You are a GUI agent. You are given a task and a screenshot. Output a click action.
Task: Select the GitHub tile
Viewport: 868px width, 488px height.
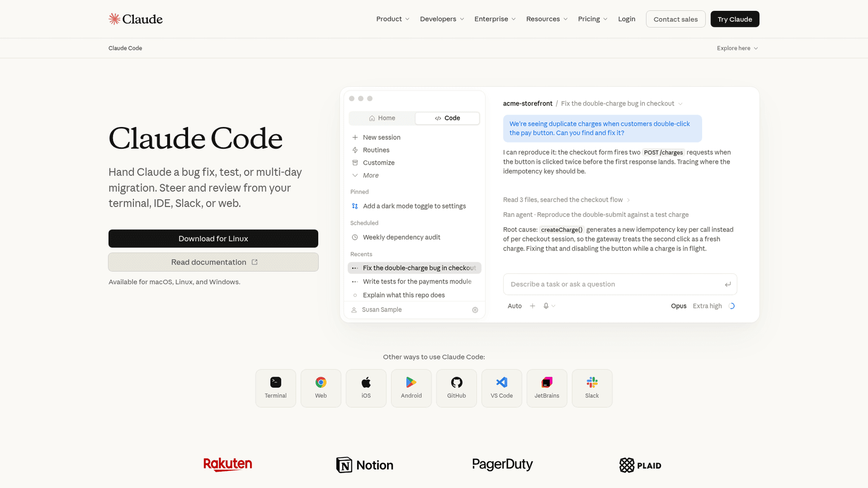[x=457, y=388]
